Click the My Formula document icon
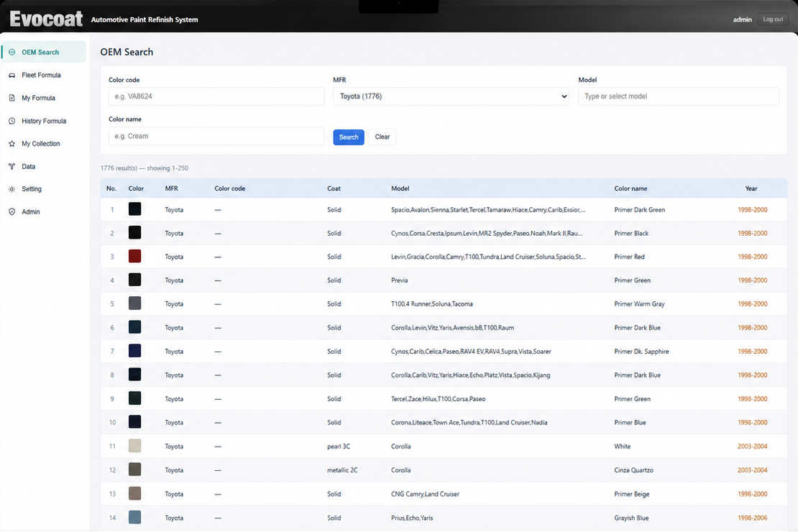The height and width of the screenshot is (532, 798). 12,98
